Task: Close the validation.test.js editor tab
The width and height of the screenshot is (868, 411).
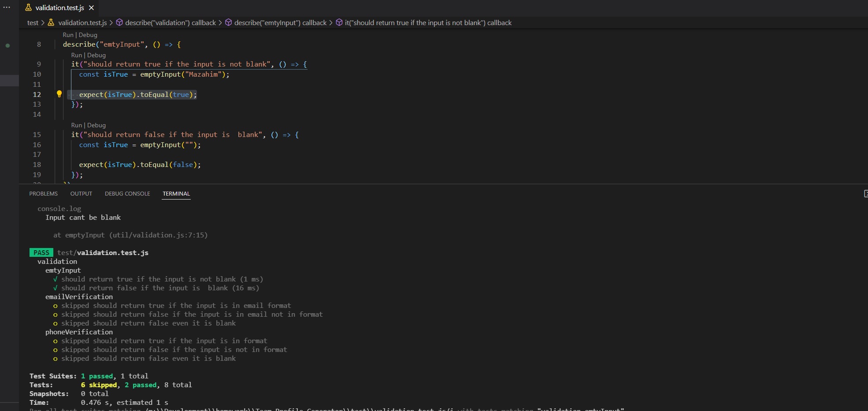Action: 91,7
